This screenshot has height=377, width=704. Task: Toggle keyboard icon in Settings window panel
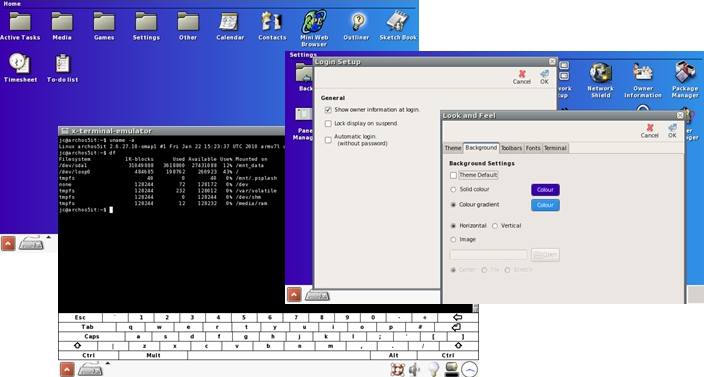(317, 296)
